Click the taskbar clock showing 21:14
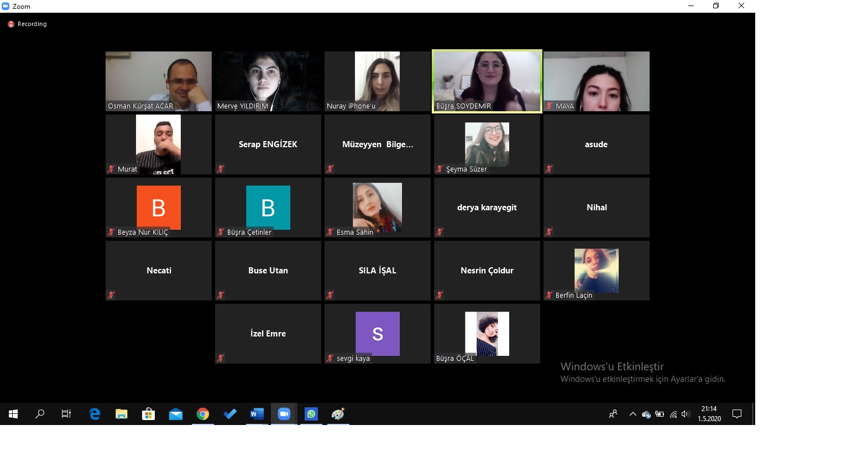The width and height of the screenshot is (868, 456). 709,413
